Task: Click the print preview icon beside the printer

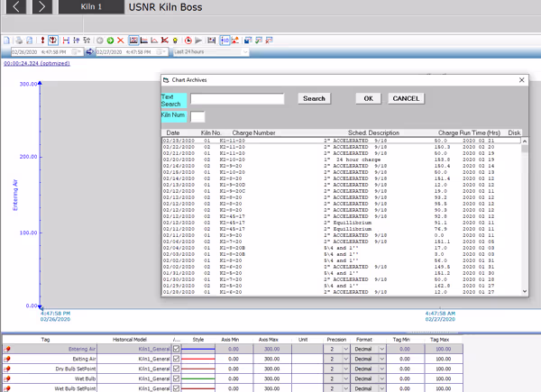Action: click(x=30, y=41)
